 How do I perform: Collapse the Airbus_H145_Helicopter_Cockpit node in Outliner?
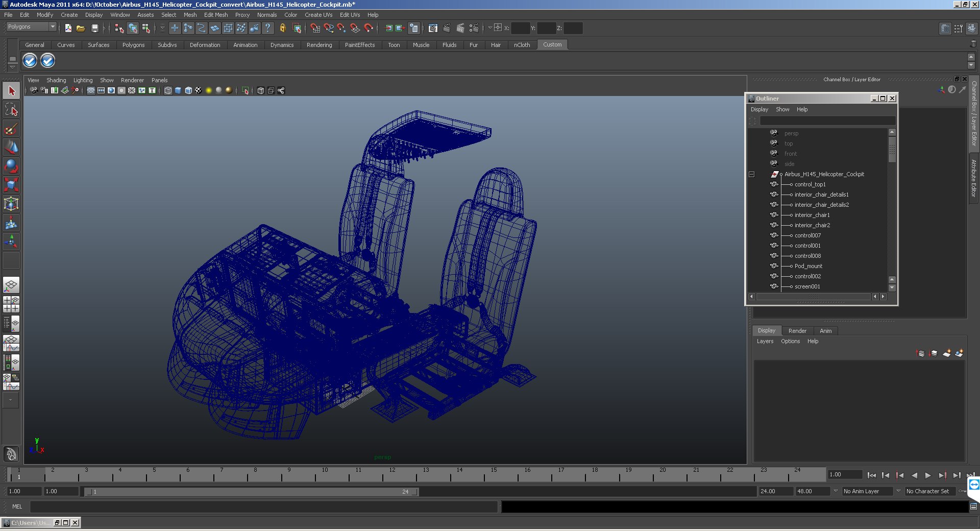[751, 174]
